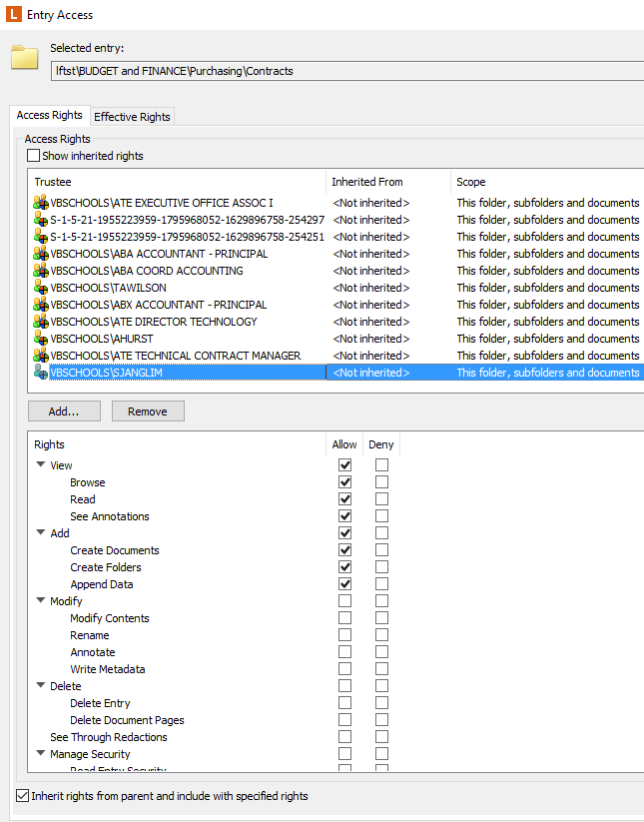Screen dimensions: 644x822
Task: Uncheck Allow for Read right
Action: click(344, 499)
